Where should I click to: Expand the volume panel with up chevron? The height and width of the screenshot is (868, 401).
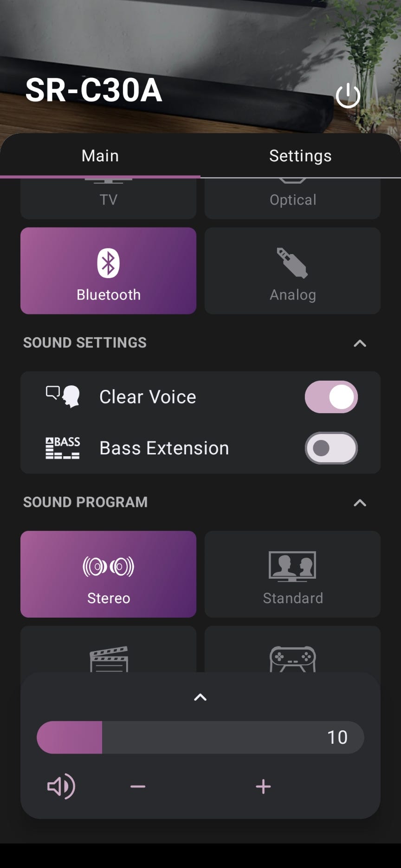click(x=200, y=697)
